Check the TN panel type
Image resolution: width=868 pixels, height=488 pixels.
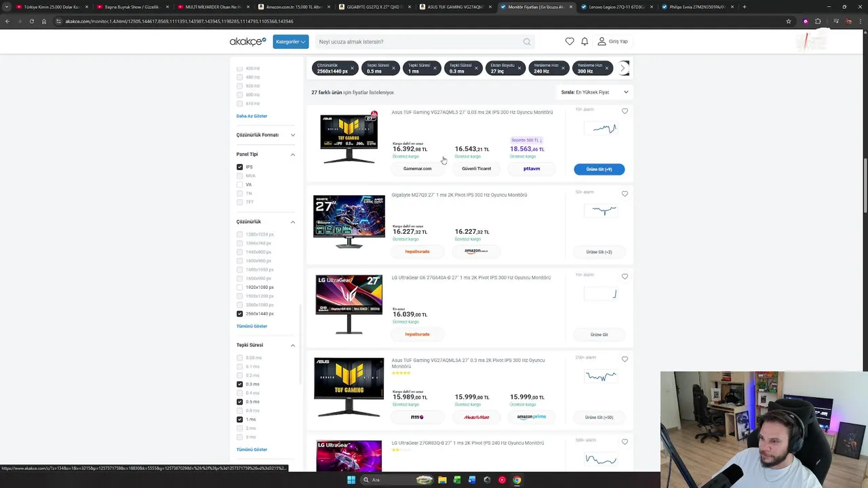coord(239,193)
